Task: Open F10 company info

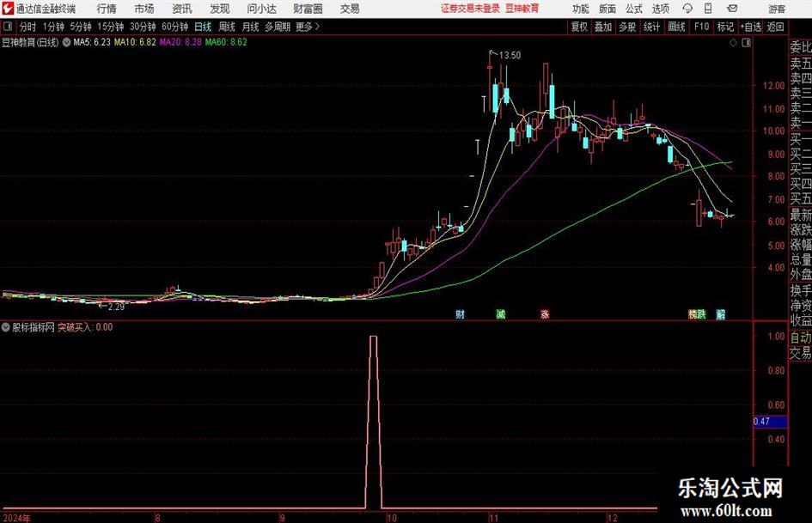Action: pos(702,27)
